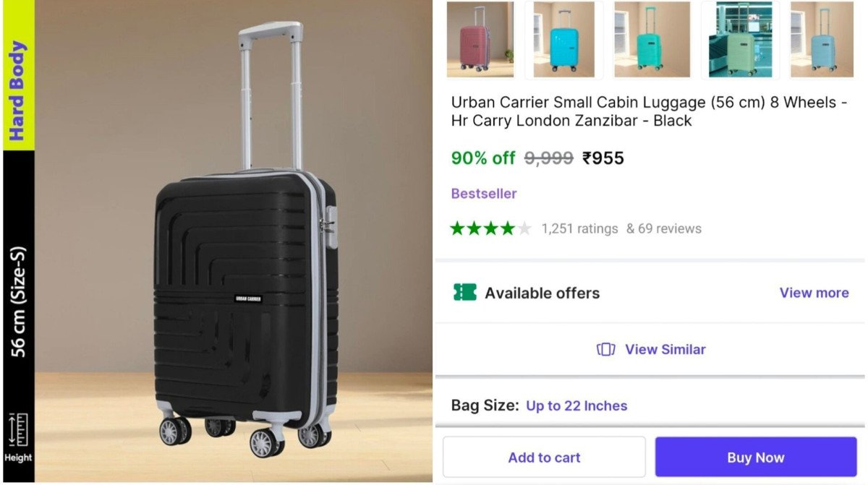Open the Bag Size 'Up to 22 Inches' option

pos(576,405)
